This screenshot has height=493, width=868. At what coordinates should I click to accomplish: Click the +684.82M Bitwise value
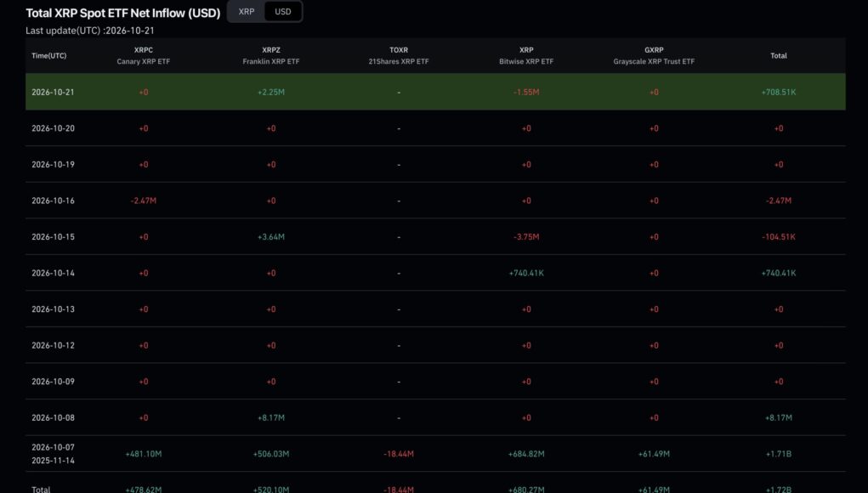click(x=526, y=454)
